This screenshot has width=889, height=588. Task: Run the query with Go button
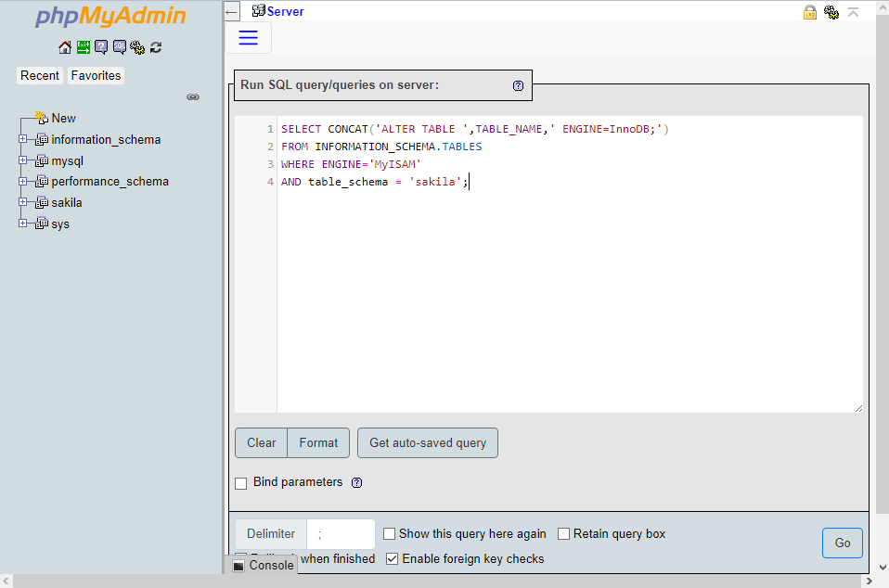[x=843, y=543]
